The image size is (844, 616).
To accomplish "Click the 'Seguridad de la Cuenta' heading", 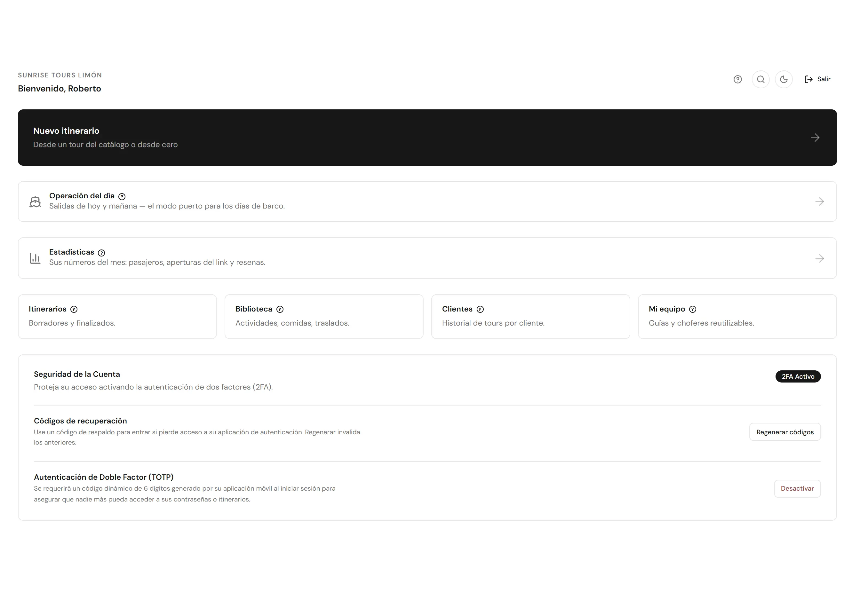I will click(x=77, y=374).
